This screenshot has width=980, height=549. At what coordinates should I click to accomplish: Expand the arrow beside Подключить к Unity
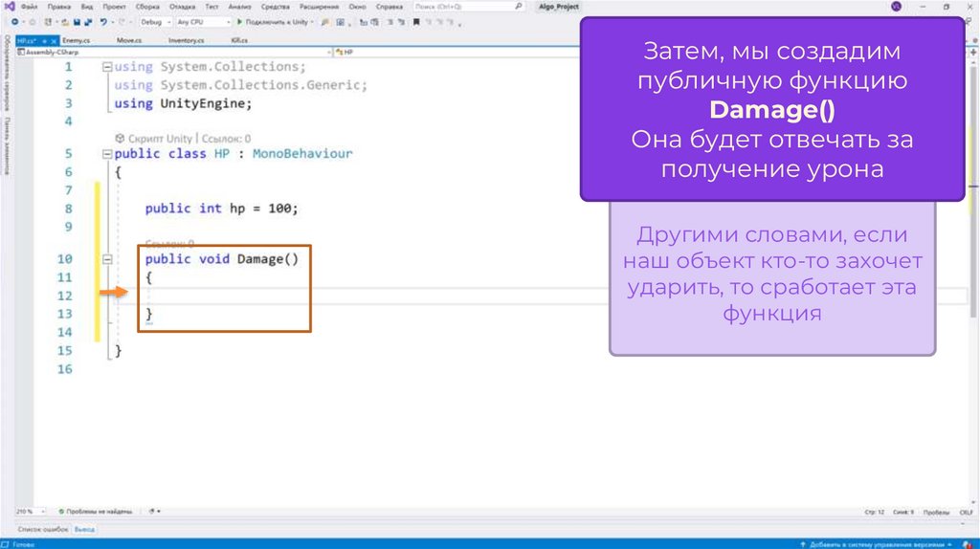[312, 22]
